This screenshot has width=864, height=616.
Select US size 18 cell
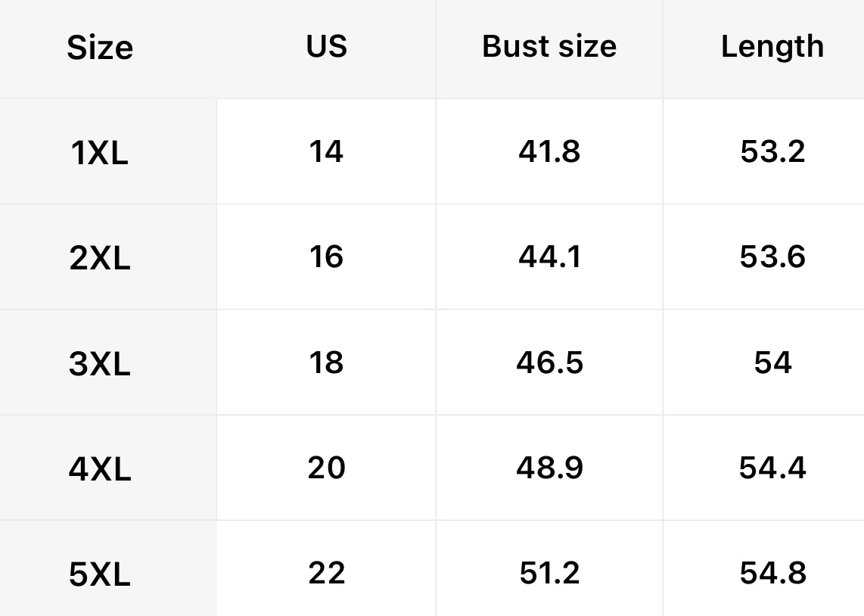tap(326, 362)
